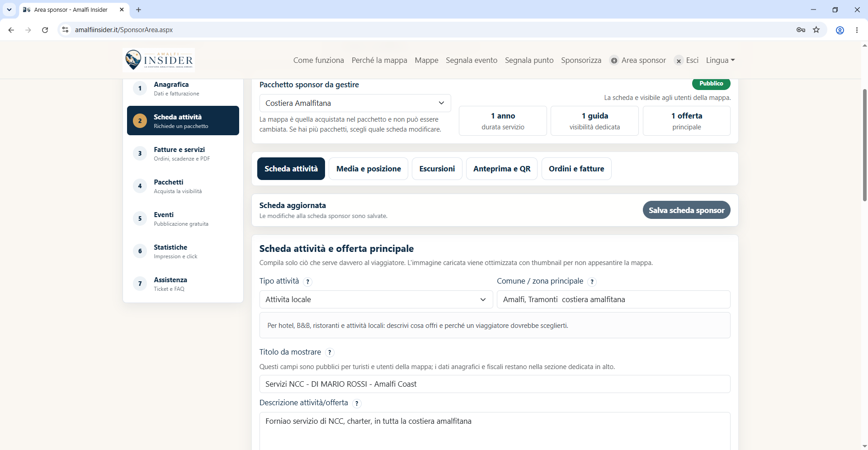Close the Area sponsor browser tab
868x450 pixels.
pos(122,9)
